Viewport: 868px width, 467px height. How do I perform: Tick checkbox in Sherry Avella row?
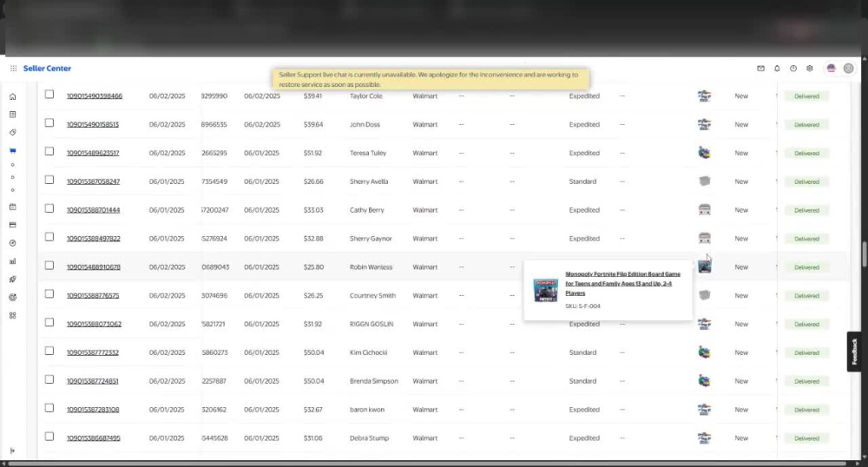[x=49, y=180]
